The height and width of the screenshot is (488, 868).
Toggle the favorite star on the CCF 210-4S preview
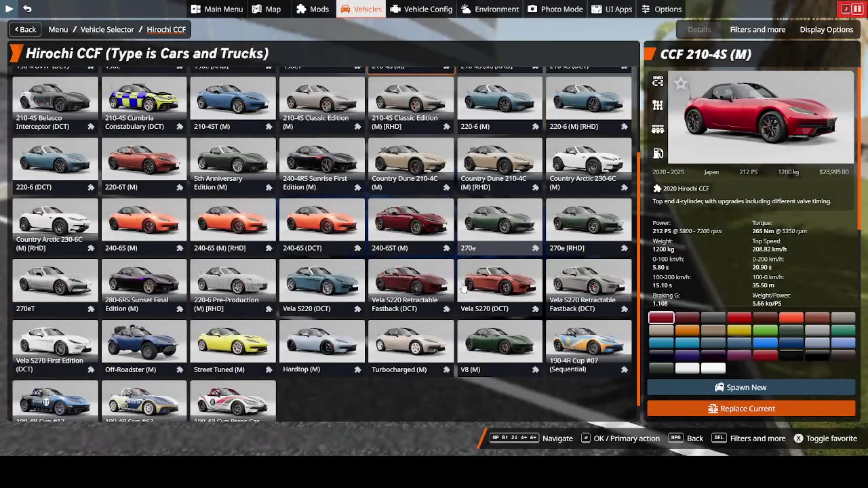point(681,83)
